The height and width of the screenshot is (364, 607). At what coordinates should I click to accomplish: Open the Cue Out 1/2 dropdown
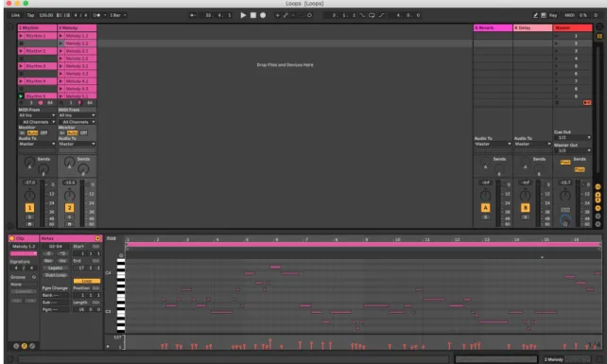(573, 138)
